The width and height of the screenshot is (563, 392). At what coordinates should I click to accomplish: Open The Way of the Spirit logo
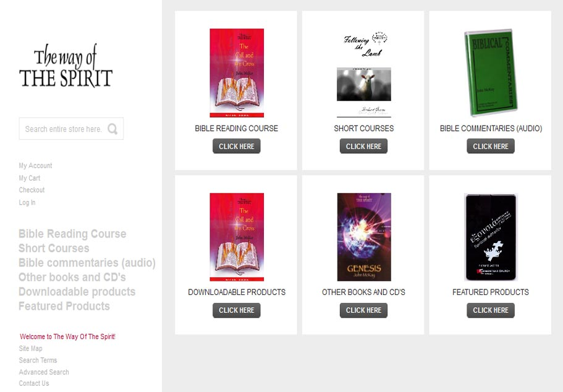[66, 66]
